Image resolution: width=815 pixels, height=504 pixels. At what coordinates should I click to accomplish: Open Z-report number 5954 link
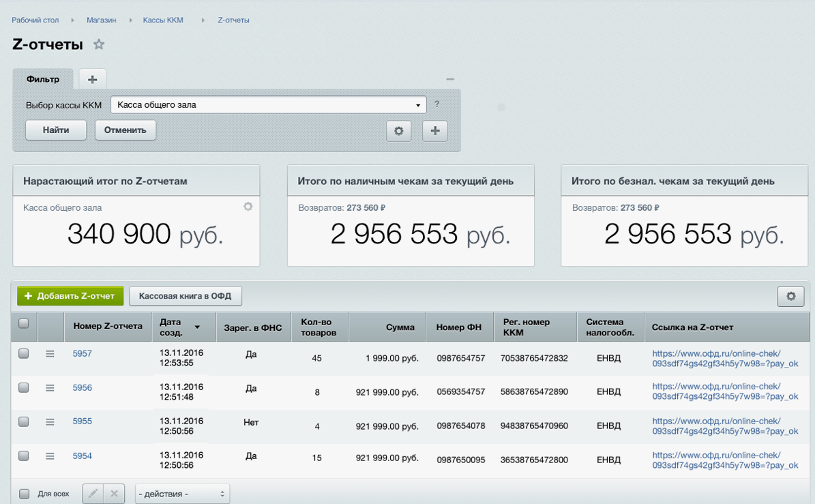(82, 456)
